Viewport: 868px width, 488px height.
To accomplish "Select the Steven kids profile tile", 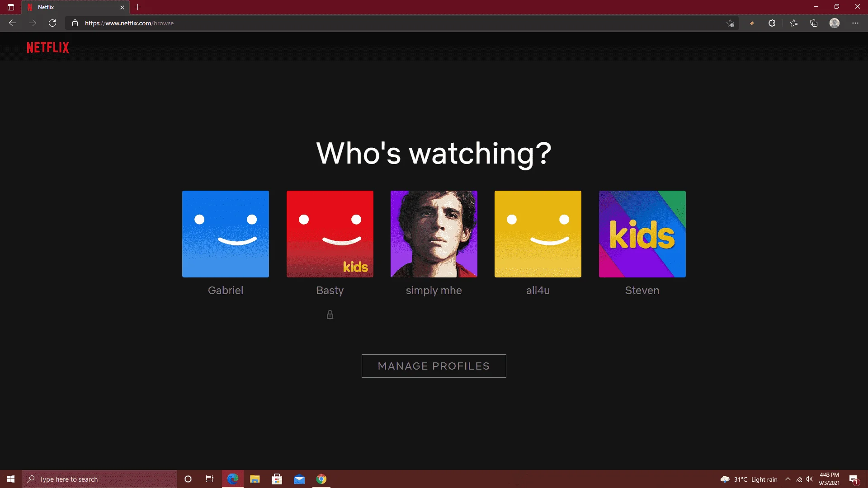I will (642, 234).
